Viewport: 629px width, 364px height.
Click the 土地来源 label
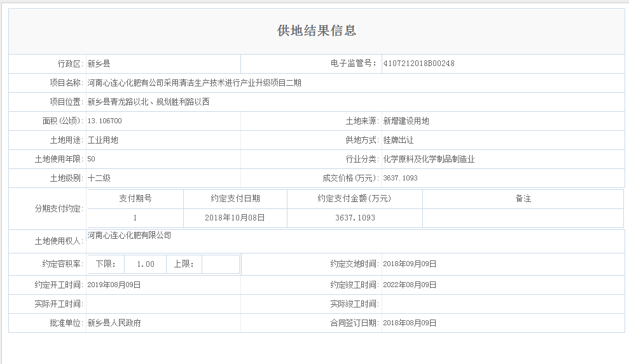tap(363, 121)
